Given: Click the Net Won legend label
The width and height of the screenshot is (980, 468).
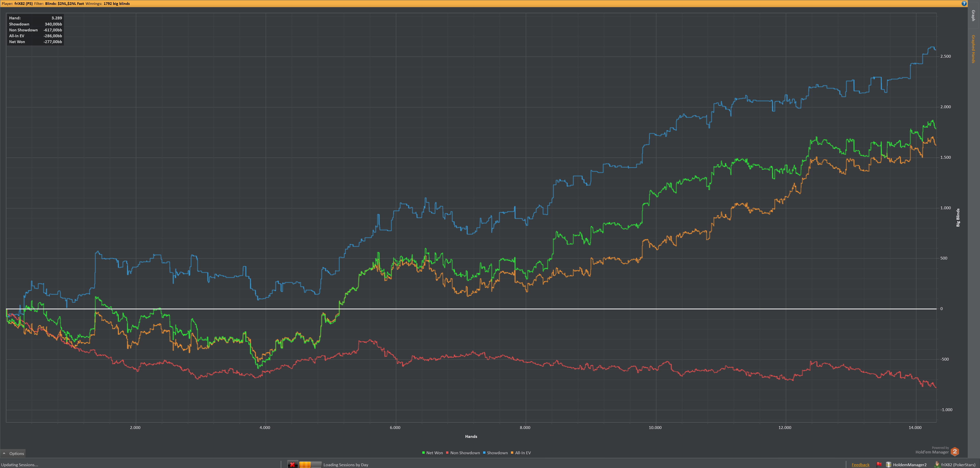Looking at the screenshot, I should click(x=434, y=453).
